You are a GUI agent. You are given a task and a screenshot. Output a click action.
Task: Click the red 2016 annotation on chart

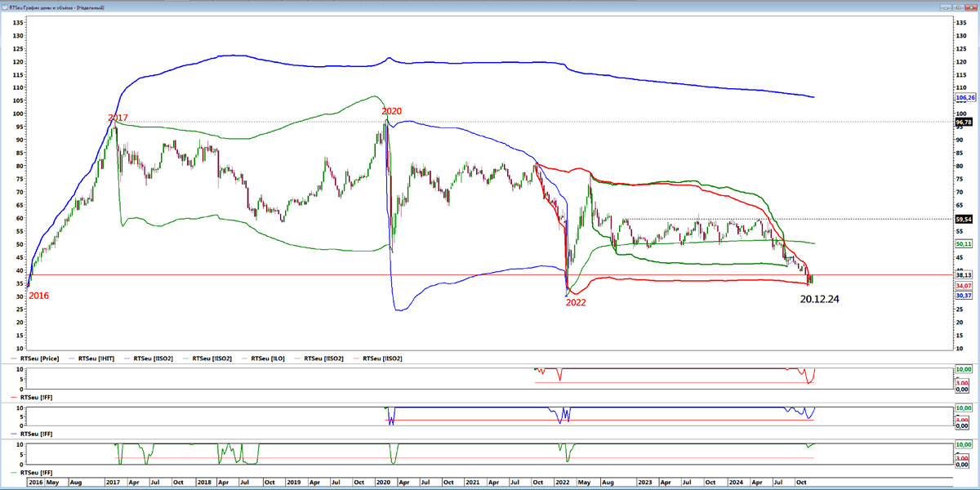[x=39, y=296]
